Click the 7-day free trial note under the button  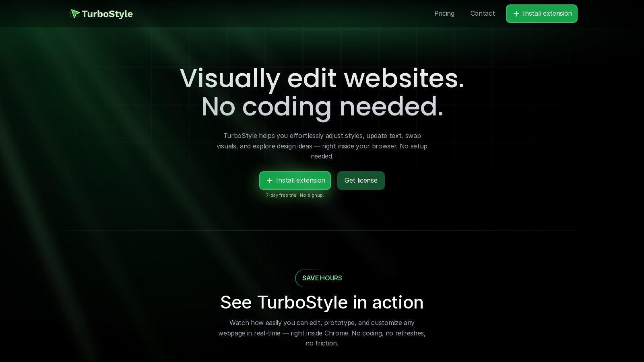(295, 195)
